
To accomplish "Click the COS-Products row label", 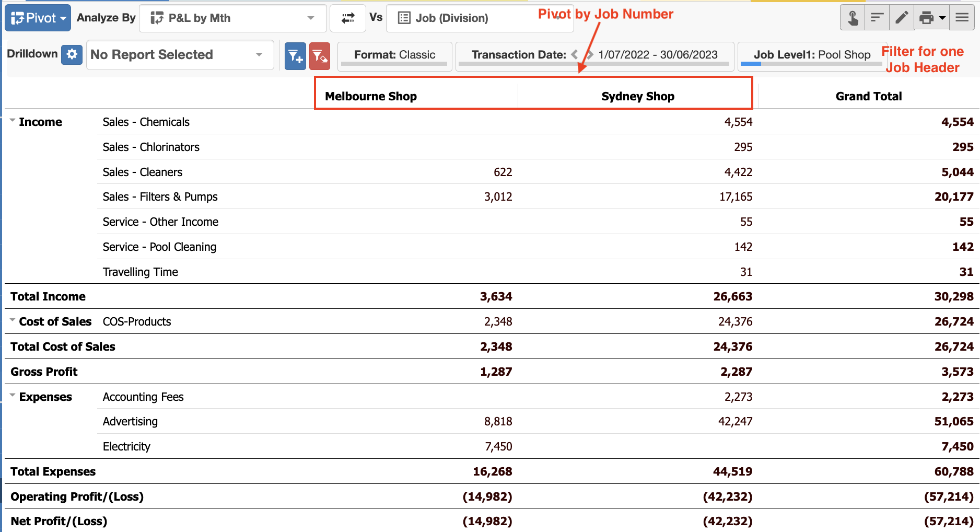I will 137,321.
